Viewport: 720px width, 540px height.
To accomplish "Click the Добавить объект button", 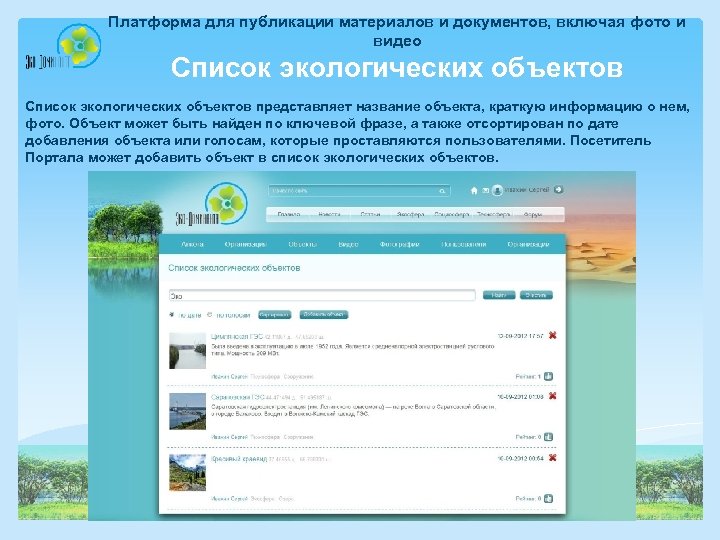I will (x=324, y=315).
